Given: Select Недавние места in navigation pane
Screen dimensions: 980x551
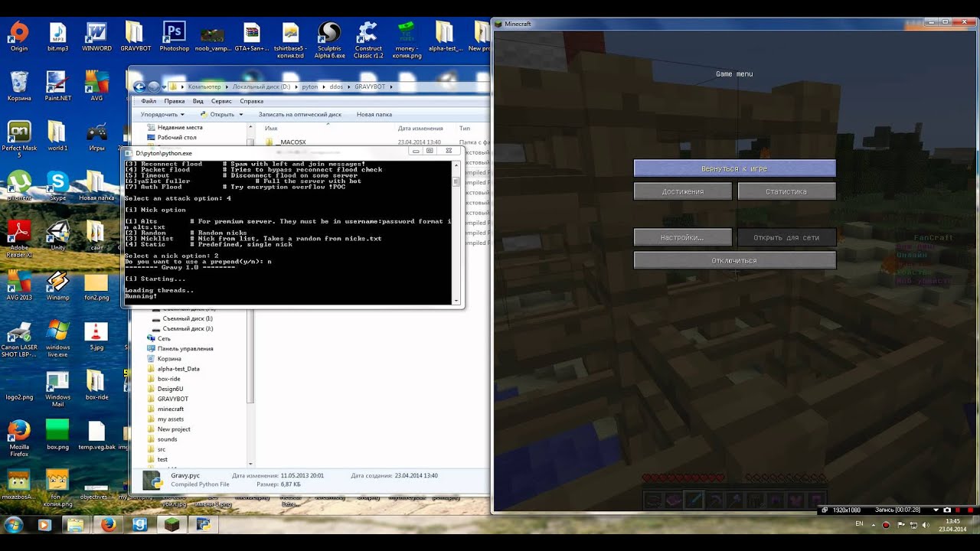Looking at the screenshot, I should pyautogui.click(x=174, y=128).
